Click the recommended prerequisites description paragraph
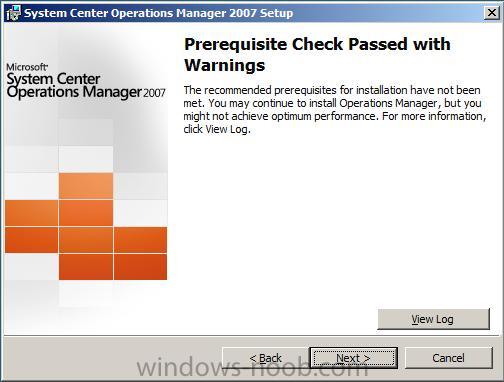This screenshot has width=504, height=382. (x=335, y=109)
